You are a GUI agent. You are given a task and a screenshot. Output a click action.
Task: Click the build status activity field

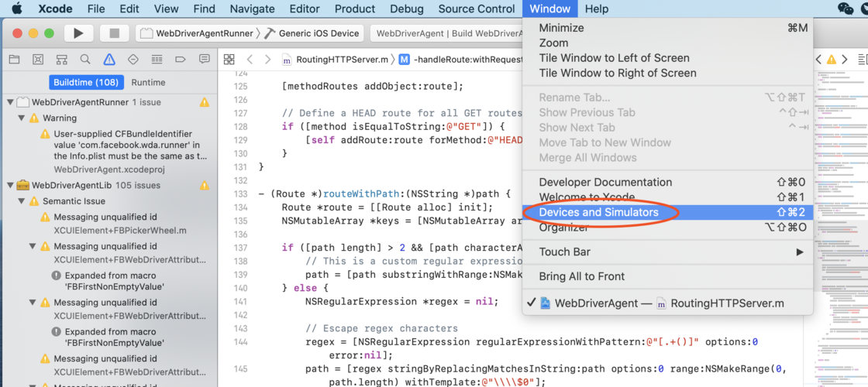click(x=446, y=33)
